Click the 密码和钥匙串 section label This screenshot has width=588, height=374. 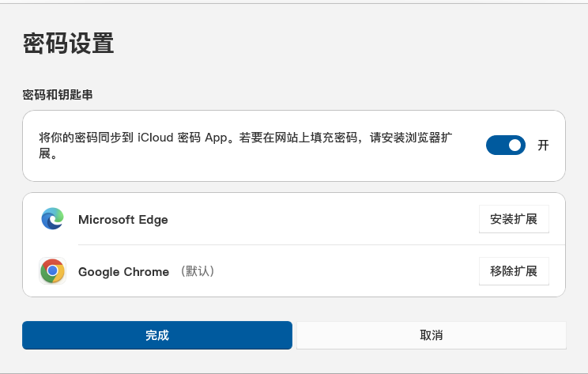(58, 95)
